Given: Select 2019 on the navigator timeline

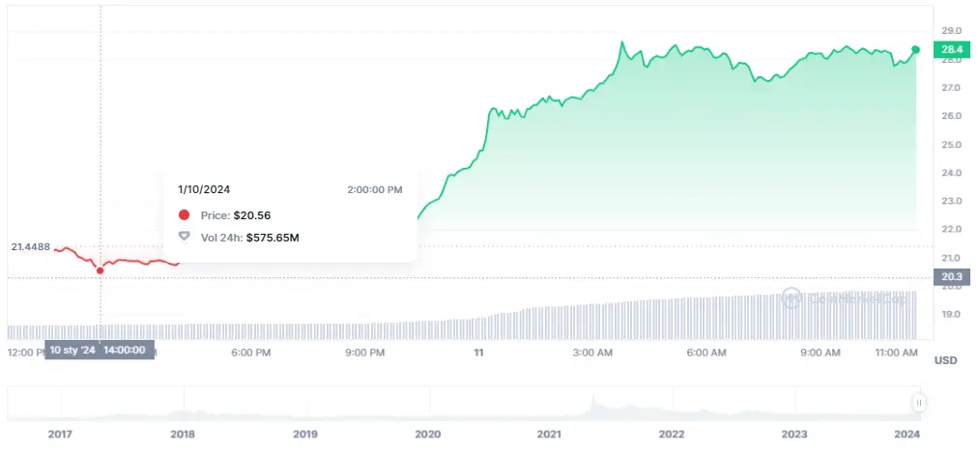Looking at the screenshot, I should click(305, 435).
